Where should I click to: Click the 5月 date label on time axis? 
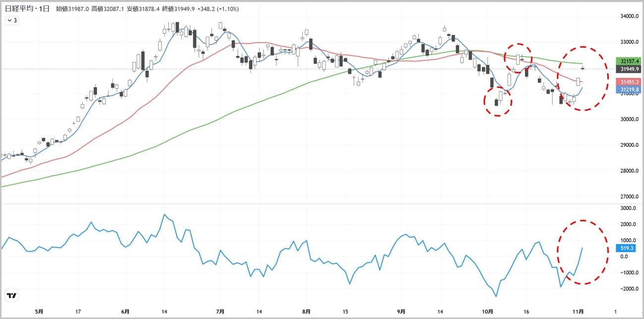[39, 312]
